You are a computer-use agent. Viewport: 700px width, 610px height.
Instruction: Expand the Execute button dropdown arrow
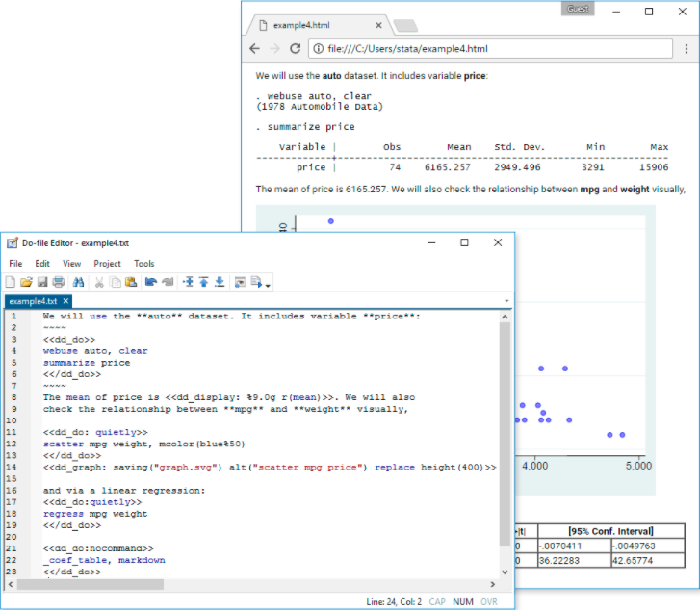point(269,284)
